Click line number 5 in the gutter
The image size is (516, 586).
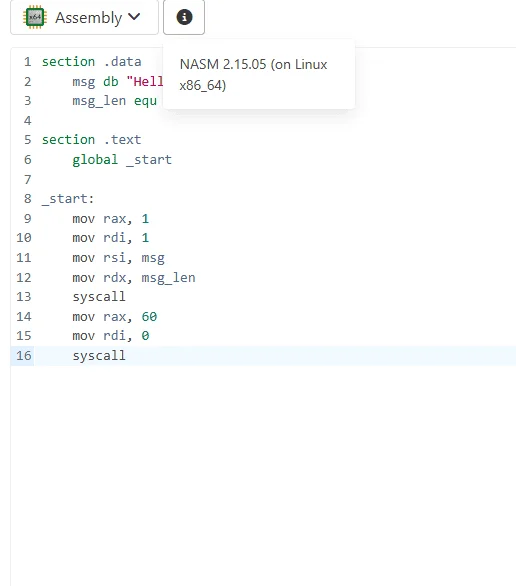pos(27,140)
